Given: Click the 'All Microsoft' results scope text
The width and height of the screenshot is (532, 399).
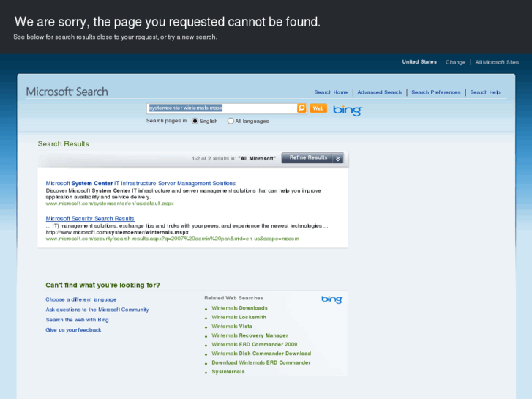Looking at the screenshot, I should (x=257, y=159).
